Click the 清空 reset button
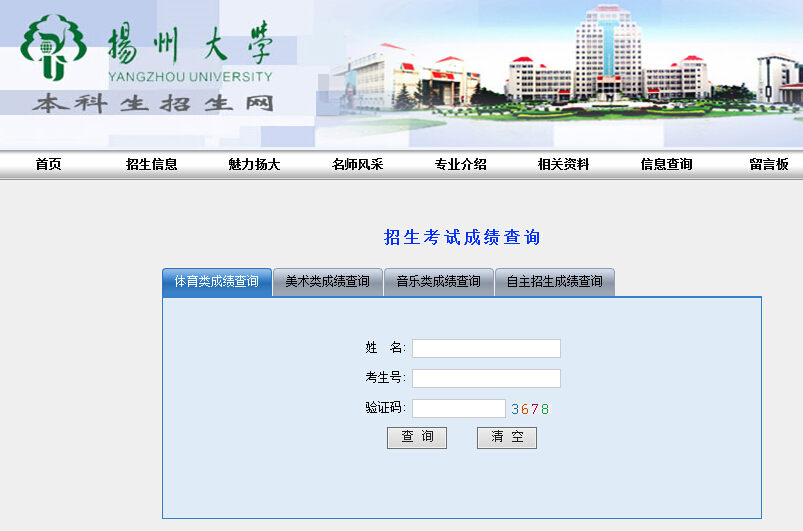Image resolution: width=803 pixels, height=531 pixels. click(507, 438)
